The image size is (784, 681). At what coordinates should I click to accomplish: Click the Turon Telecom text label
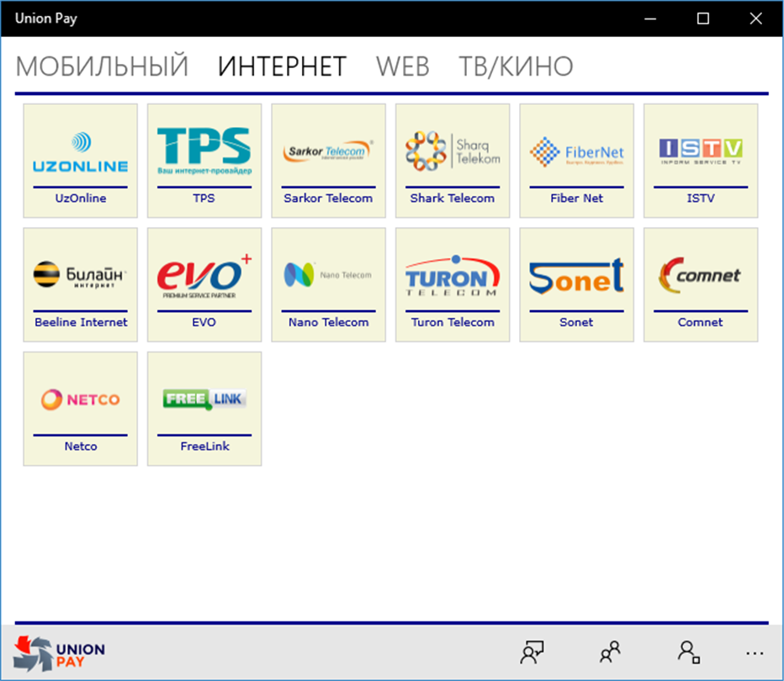point(453,322)
